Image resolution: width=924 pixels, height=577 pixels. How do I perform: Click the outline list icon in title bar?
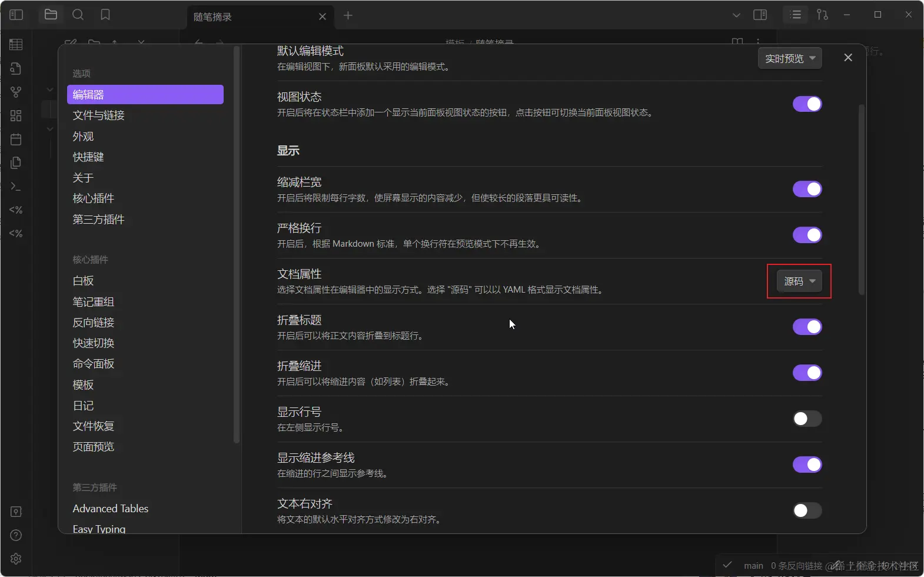[796, 15]
